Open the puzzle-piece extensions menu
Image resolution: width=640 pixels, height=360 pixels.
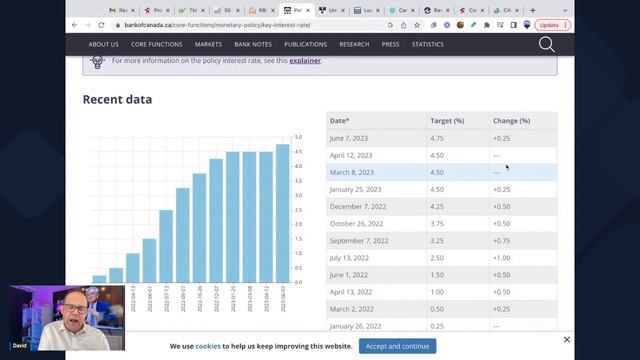pos(487,25)
